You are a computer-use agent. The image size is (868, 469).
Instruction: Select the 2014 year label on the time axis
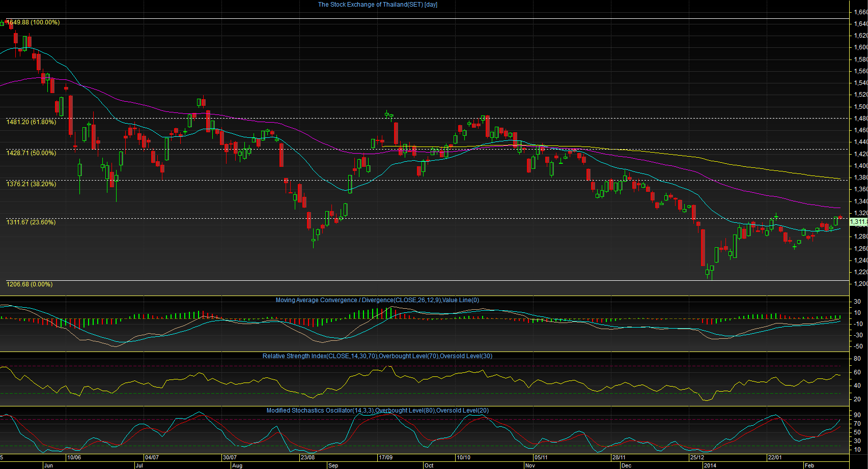pyautogui.click(x=710, y=465)
